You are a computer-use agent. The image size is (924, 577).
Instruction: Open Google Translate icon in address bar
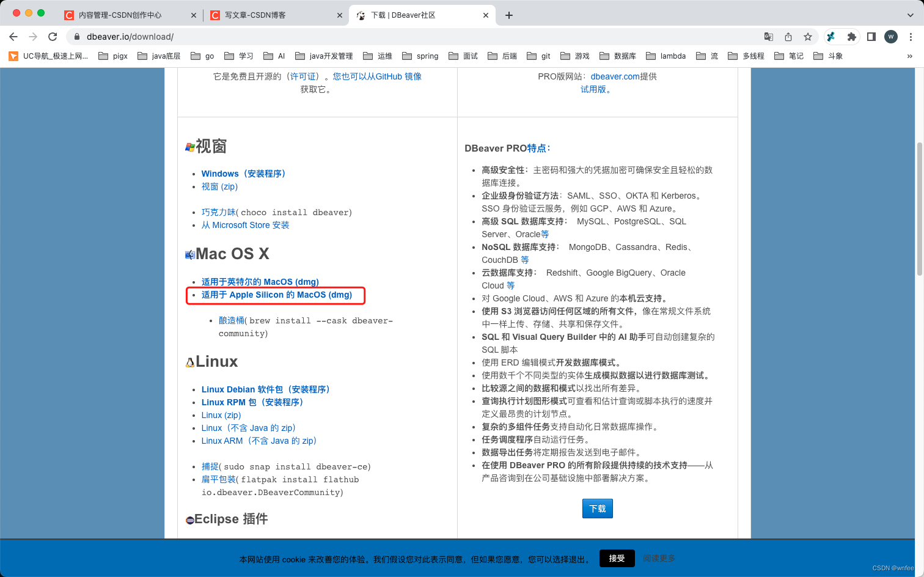click(769, 37)
